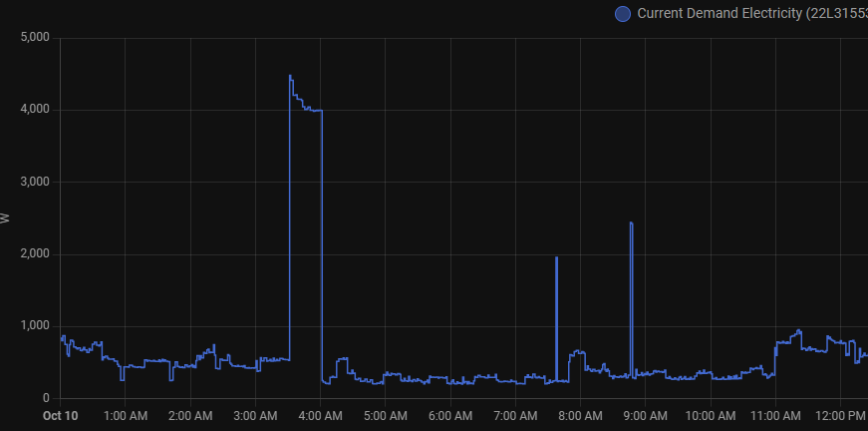Click the 1:00 AM time axis label
This screenshot has width=868, height=431.
pos(126,415)
